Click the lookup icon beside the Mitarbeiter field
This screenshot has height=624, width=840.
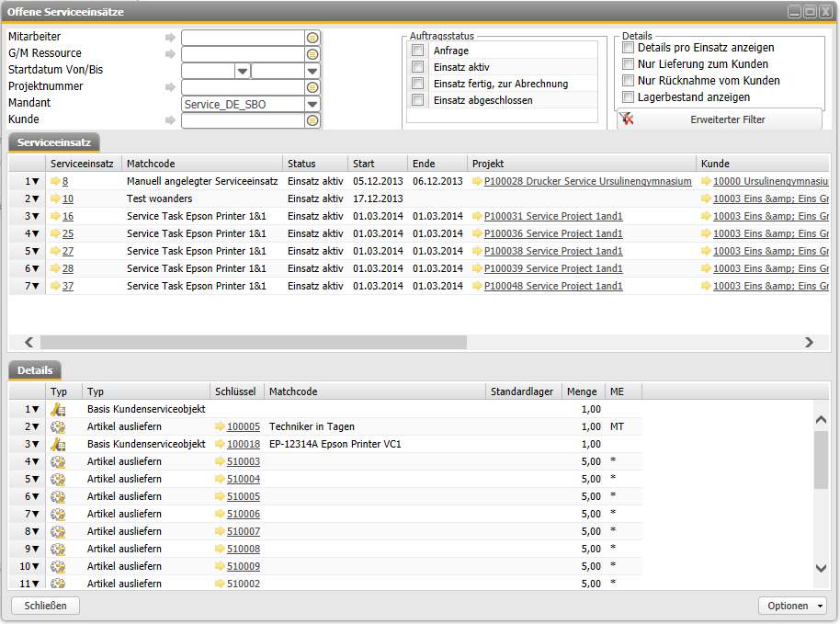pos(312,38)
